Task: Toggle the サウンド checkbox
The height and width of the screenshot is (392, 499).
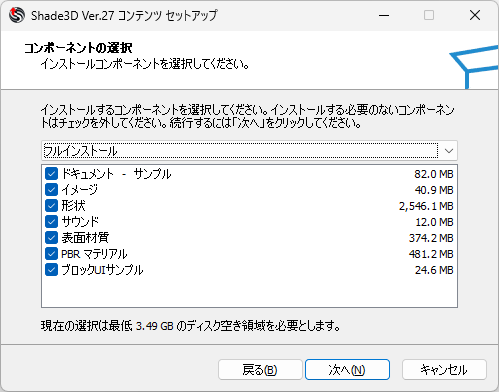Action: pos(51,222)
